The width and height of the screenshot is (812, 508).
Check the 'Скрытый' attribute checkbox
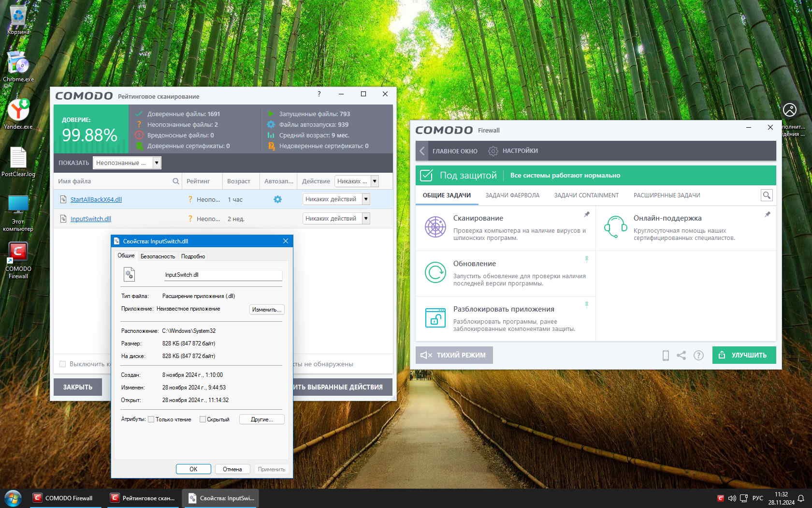pyautogui.click(x=203, y=419)
